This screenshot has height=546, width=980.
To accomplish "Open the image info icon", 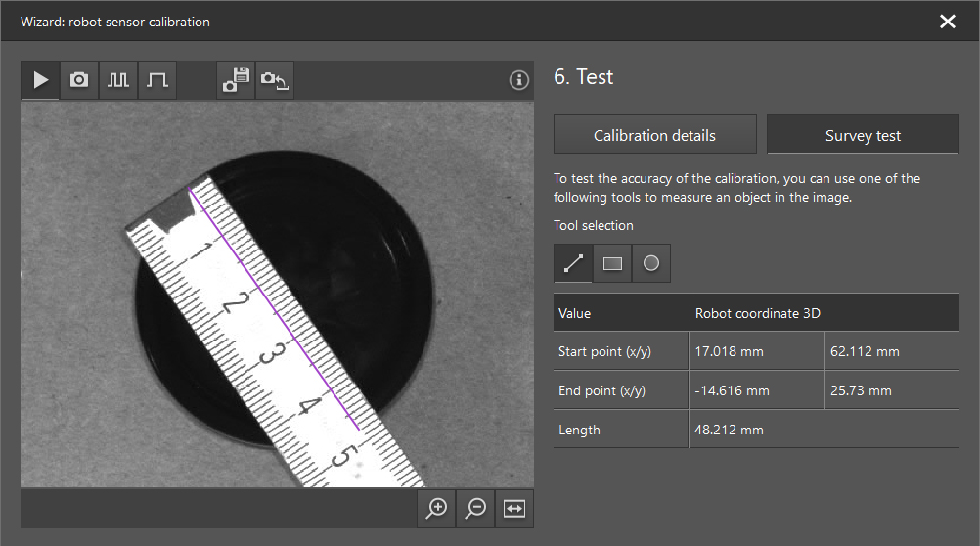I will pyautogui.click(x=518, y=80).
